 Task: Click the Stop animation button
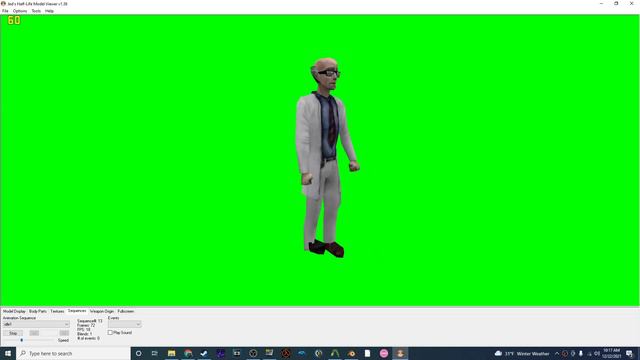point(13,333)
